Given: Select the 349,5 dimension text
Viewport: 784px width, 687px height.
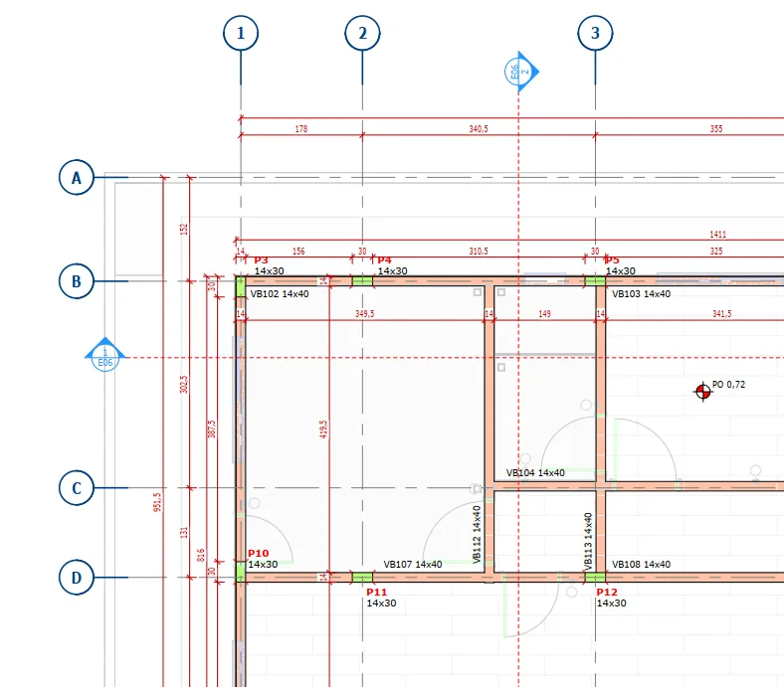Looking at the screenshot, I should tap(365, 314).
